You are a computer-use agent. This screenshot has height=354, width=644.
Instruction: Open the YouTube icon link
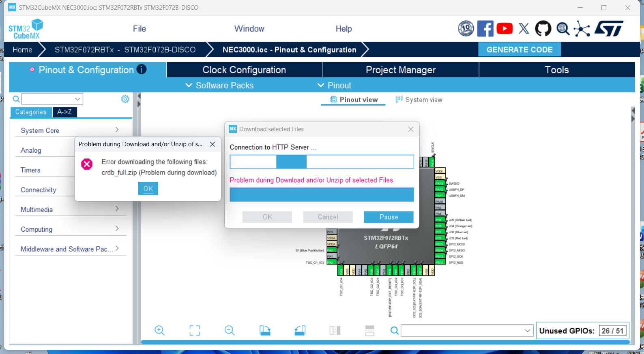tap(504, 29)
